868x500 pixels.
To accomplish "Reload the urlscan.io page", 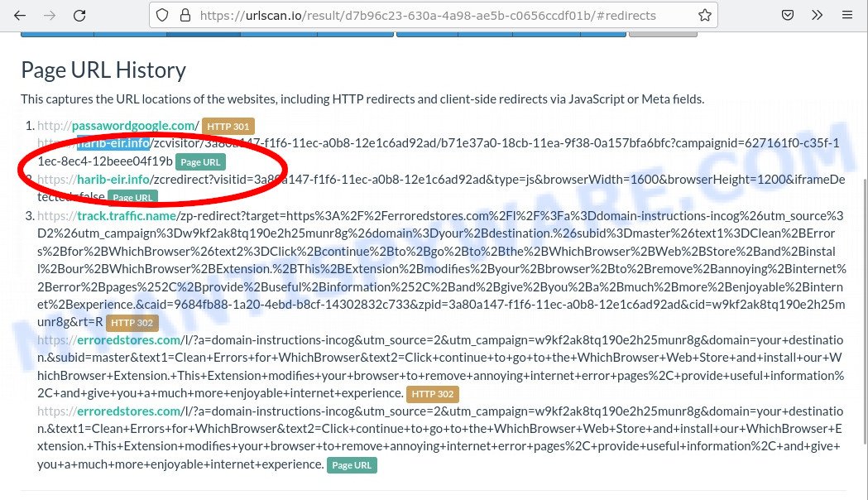I will point(79,16).
